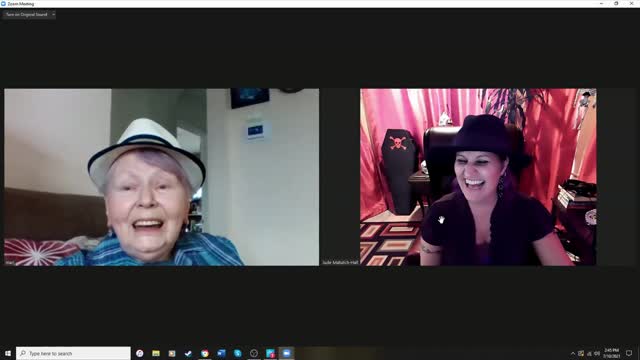Open the Windows Start menu

[8, 353]
